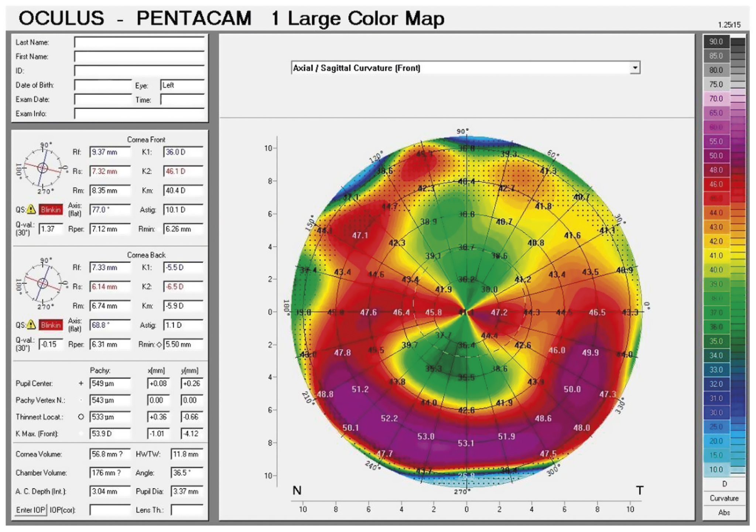Click the red Blinkin flag under Cornea Back
Screen dimensions: 756x532
pyautogui.click(x=51, y=325)
